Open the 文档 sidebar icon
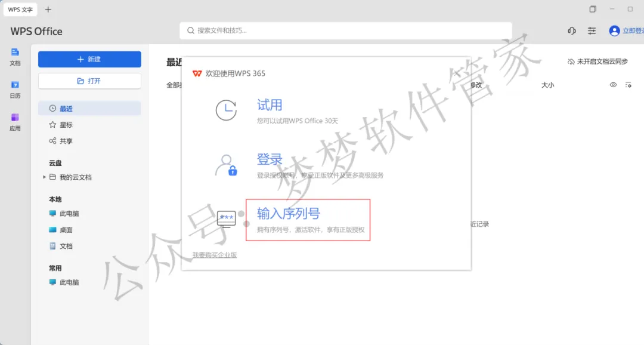Image resolution: width=644 pixels, height=345 pixels. tap(15, 57)
